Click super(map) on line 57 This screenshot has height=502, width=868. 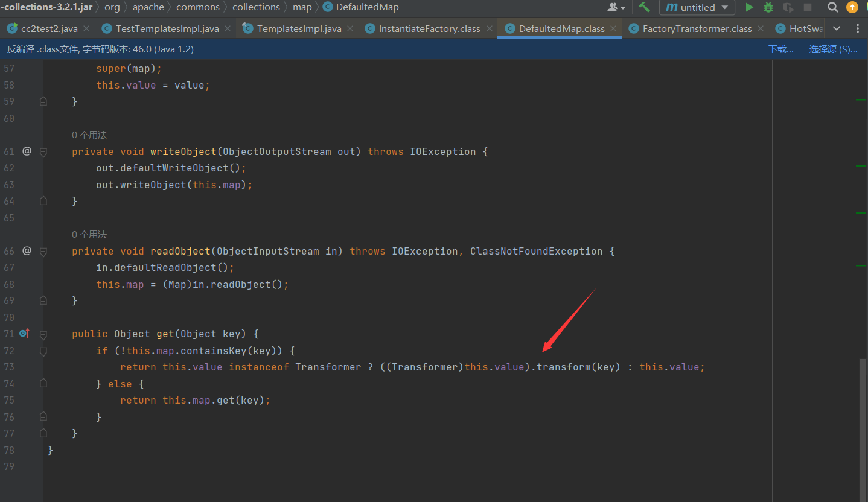[x=126, y=69]
